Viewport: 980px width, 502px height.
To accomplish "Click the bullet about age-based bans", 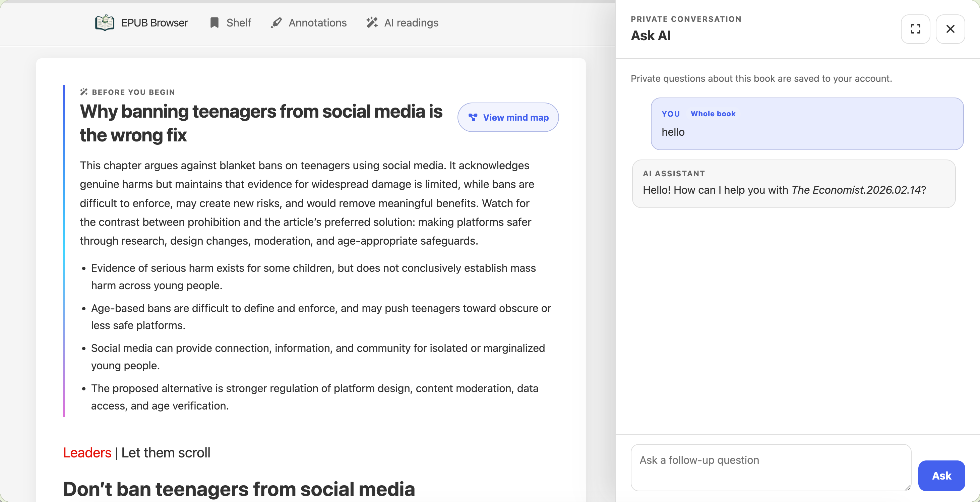I will click(321, 317).
